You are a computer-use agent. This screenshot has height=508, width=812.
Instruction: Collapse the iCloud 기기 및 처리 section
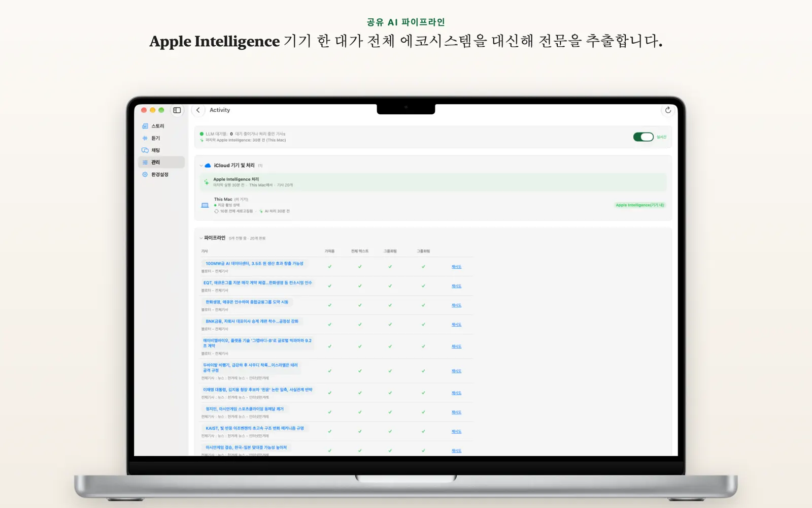coord(201,166)
